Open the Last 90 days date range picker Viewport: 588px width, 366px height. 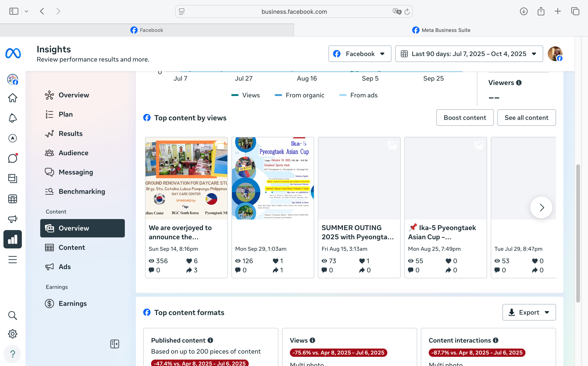click(x=468, y=54)
